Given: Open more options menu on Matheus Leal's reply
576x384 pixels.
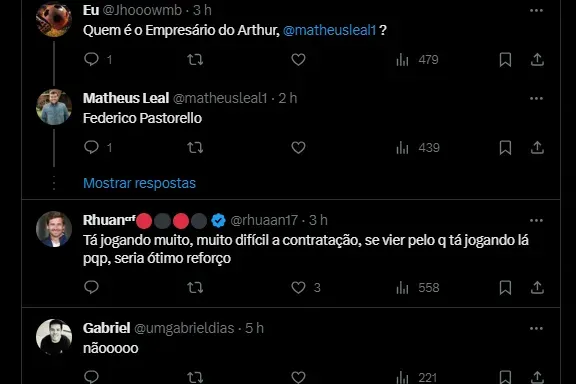Looking at the screenshot, I should (536, 98).
